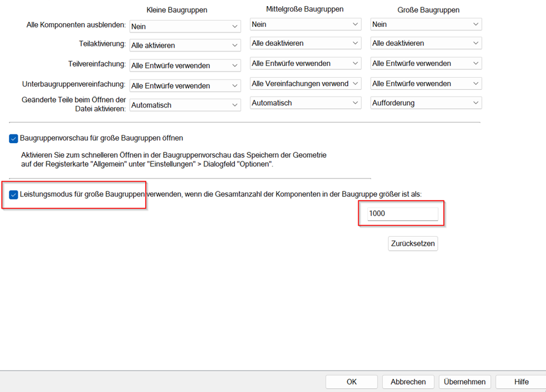The height and width of the screenshot is (392, 546).
Task: Apply settings with Übernehmen
Action: 465,382
